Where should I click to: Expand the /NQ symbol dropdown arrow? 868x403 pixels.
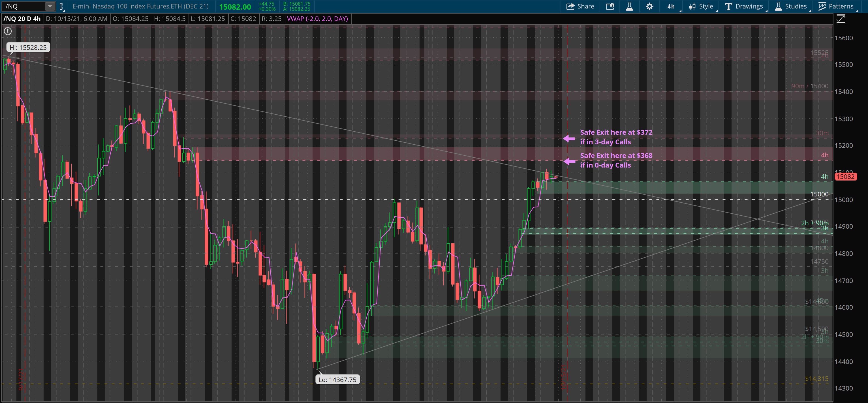pyautogui.click(x=50, y=7)
